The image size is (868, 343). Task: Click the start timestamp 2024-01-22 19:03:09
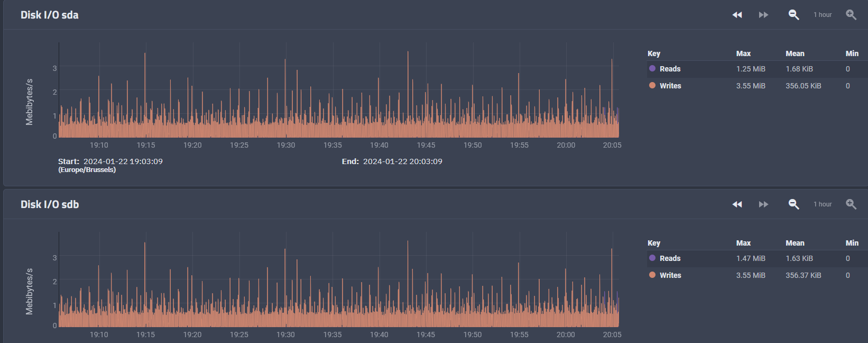123,161
